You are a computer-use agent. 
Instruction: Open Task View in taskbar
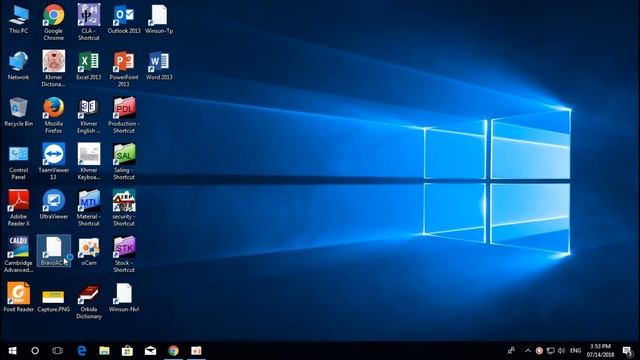[58, 351]
